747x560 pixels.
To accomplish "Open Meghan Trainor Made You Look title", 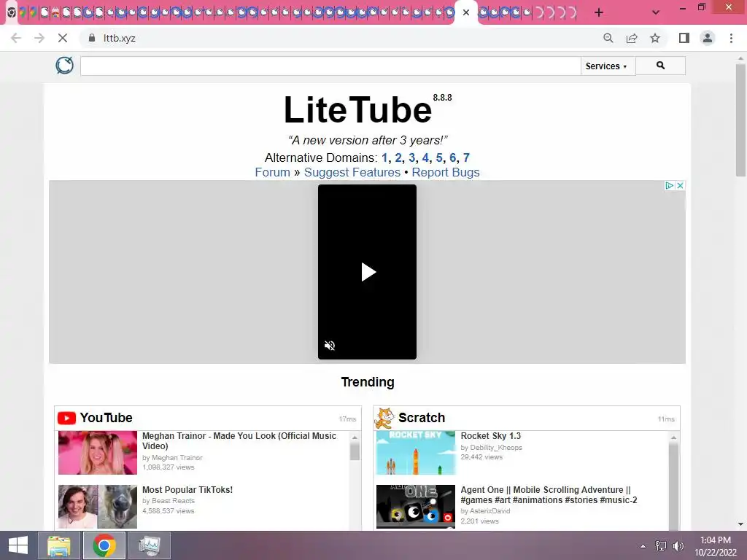I will pos(239,441).
